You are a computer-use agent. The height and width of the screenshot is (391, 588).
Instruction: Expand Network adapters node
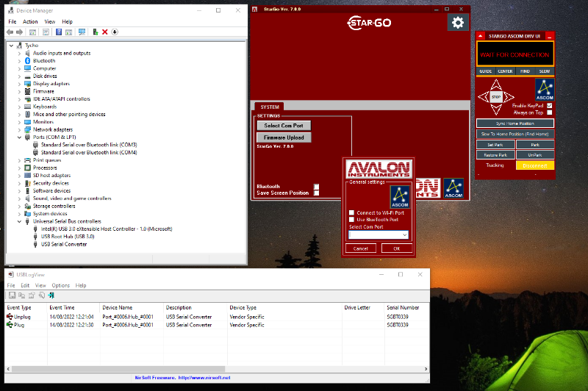pos(19,129)
